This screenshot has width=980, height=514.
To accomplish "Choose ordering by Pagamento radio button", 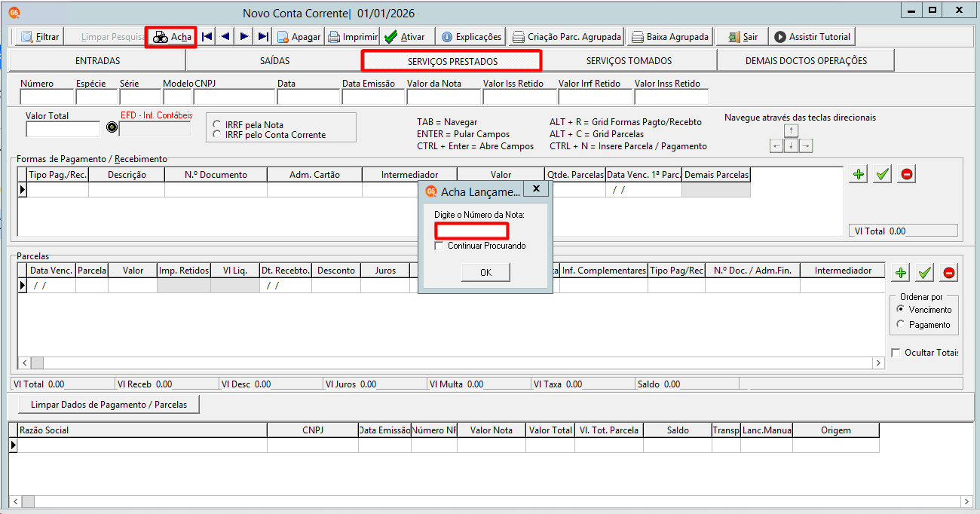I will (900, 324).
